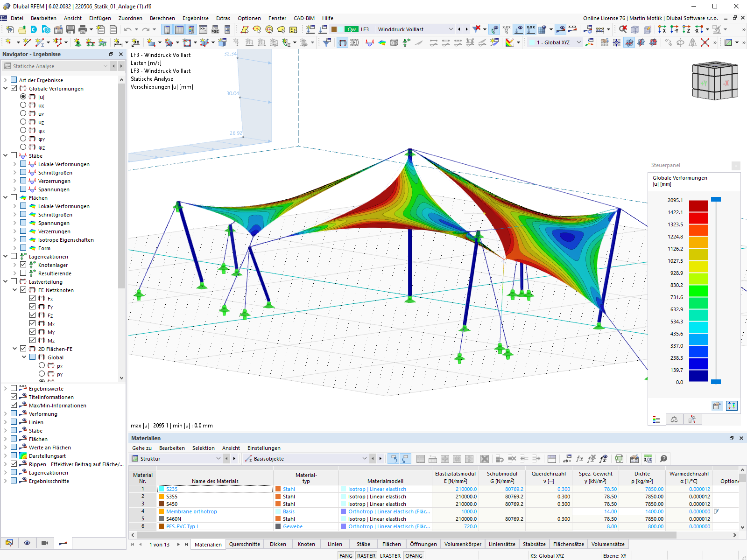Click the save icon in the main toolbar
The width and height of the screenshot is (747, 560).
[x=70, y=29]
